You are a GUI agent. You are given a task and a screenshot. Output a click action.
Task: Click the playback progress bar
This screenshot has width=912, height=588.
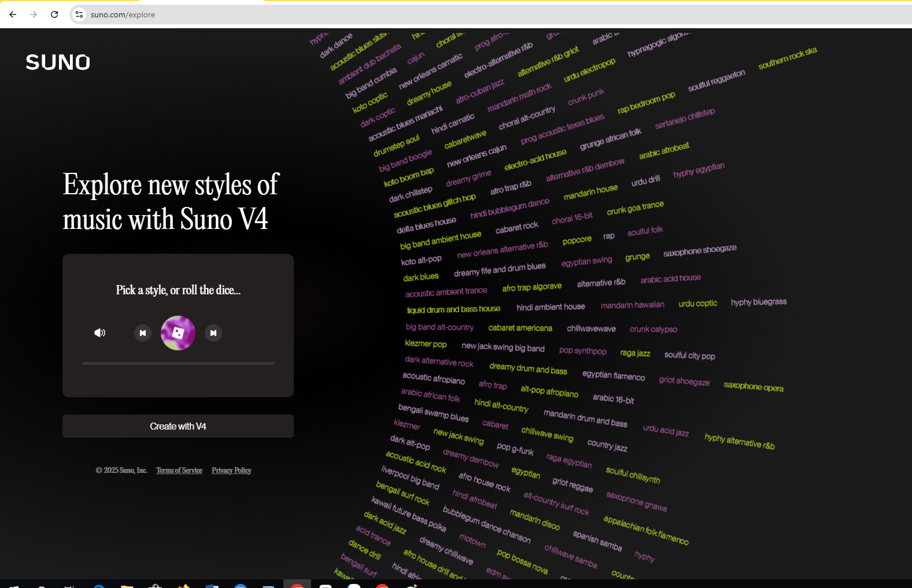click(x=178, y=363)
